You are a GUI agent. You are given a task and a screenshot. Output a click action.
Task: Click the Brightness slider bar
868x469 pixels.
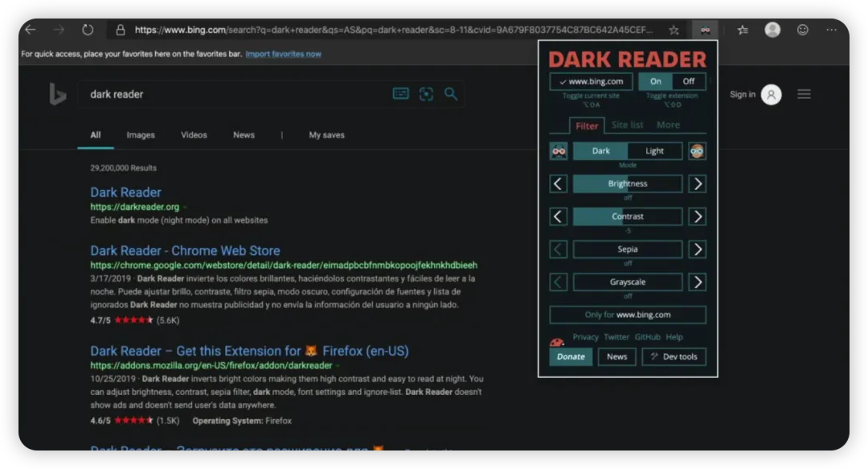pos(628,183)
